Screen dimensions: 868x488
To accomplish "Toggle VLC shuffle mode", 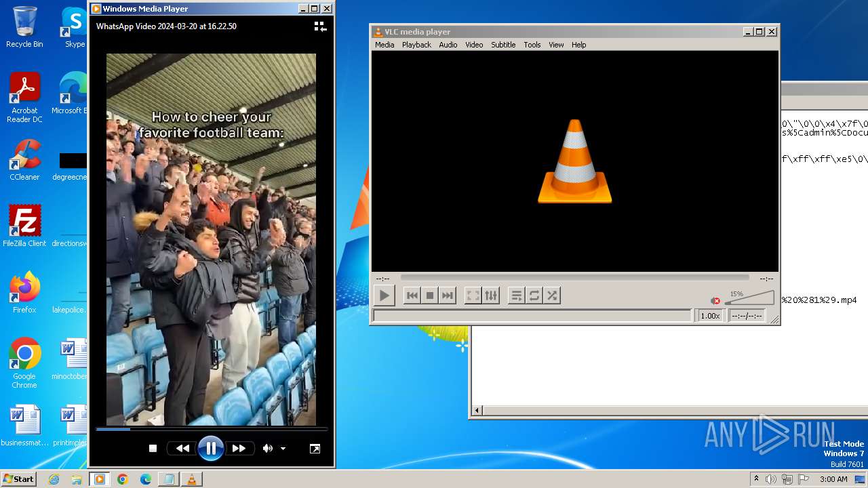I will tap(552, 296).
